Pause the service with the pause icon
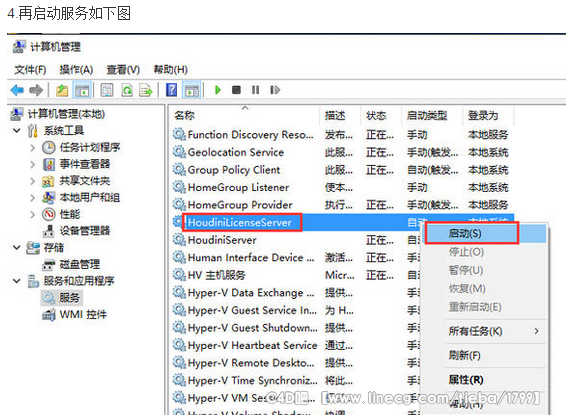Screen dimensions: 566x415 coord(256,90)
